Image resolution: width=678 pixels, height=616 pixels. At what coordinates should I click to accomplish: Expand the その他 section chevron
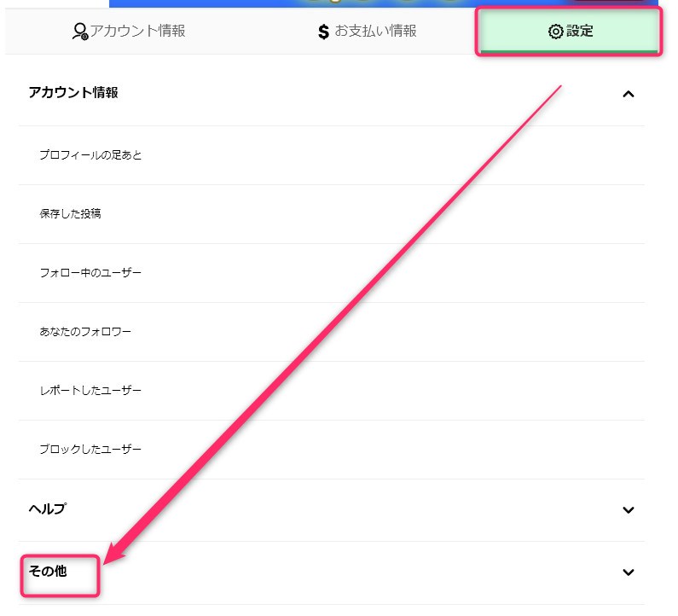point(629,572)
